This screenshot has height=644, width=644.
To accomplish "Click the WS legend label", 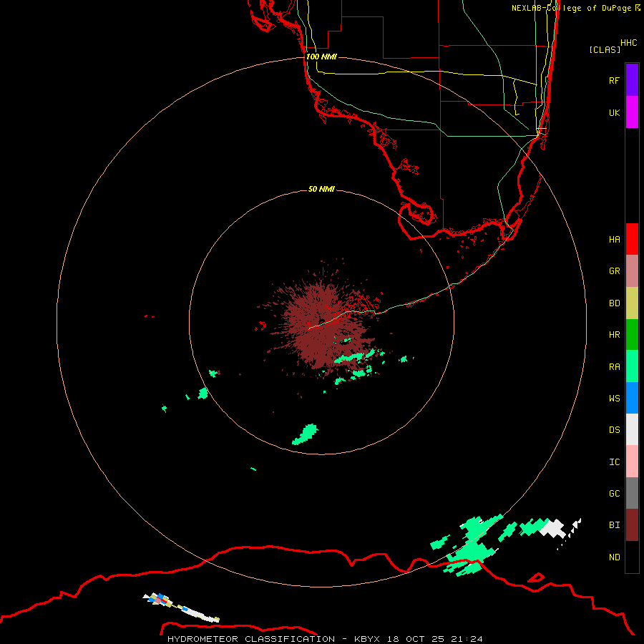I will pos(614,399).
